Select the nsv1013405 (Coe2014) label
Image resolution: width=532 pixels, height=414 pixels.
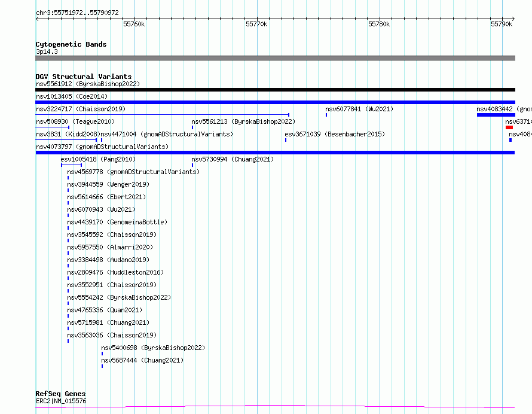(x=72, y=96)
